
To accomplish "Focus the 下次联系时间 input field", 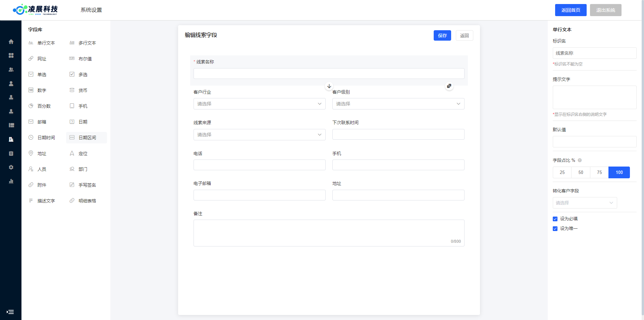I will [398, 134].
